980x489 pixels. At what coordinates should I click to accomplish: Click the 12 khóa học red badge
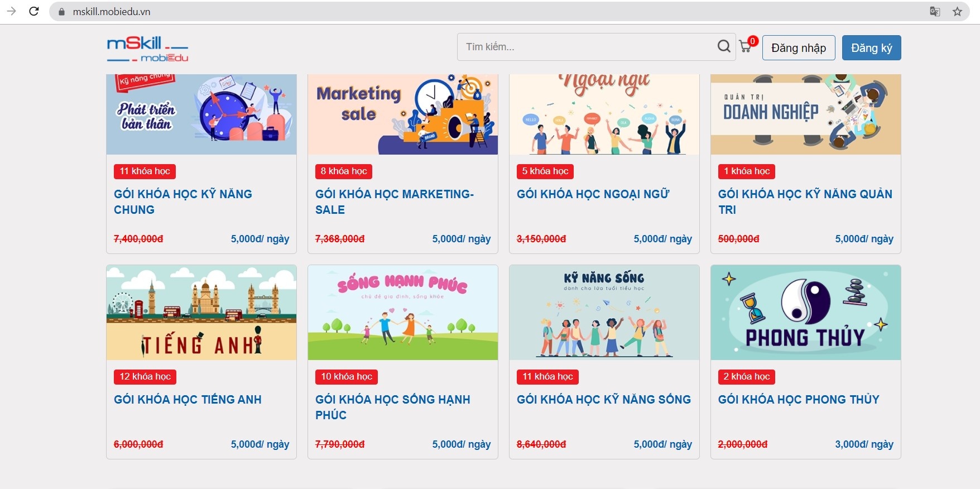[145, 377]
